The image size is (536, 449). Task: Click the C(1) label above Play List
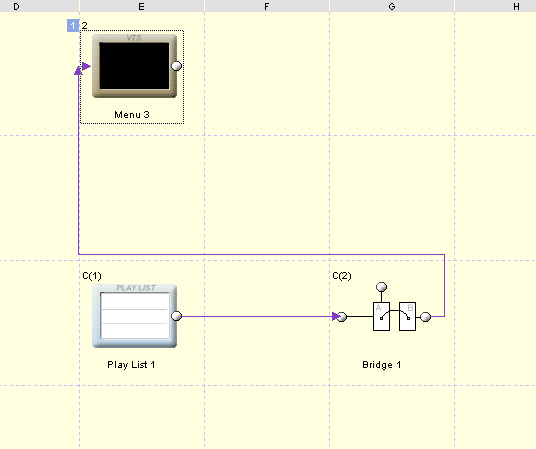coord(92,276)
